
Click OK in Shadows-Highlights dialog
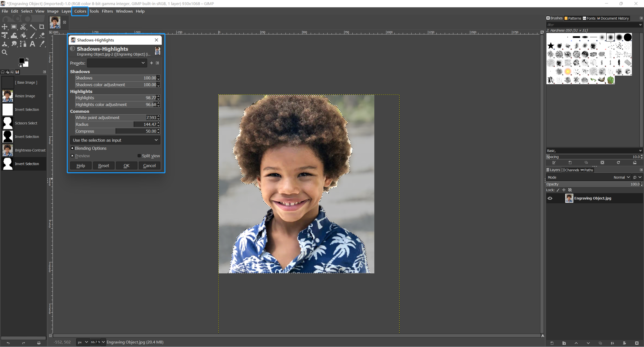tap(127, 166)
